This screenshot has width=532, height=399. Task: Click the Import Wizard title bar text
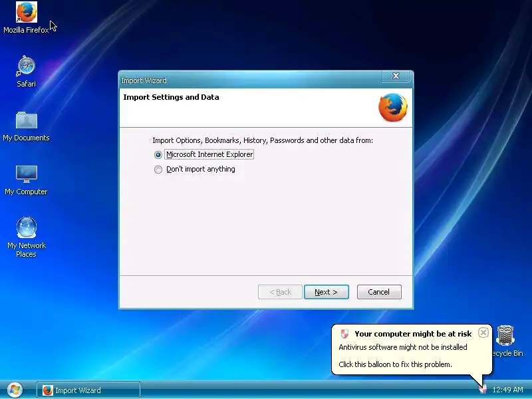point(144,80)
